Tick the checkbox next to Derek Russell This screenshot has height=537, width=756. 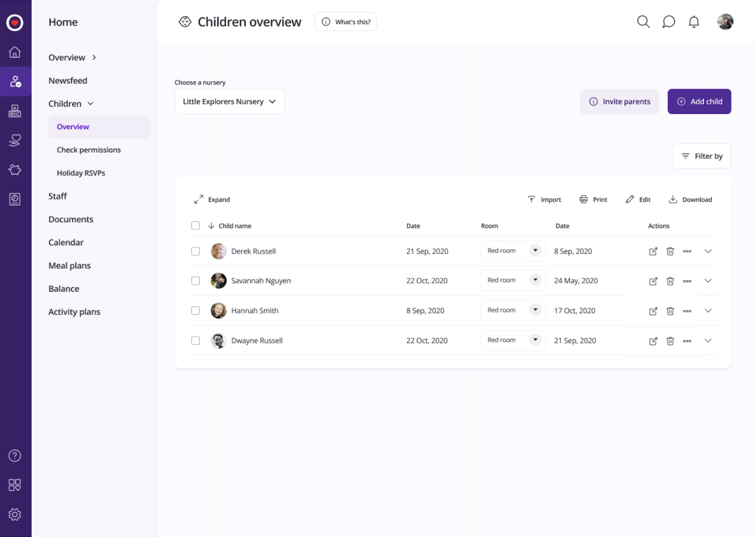point(195,251)
